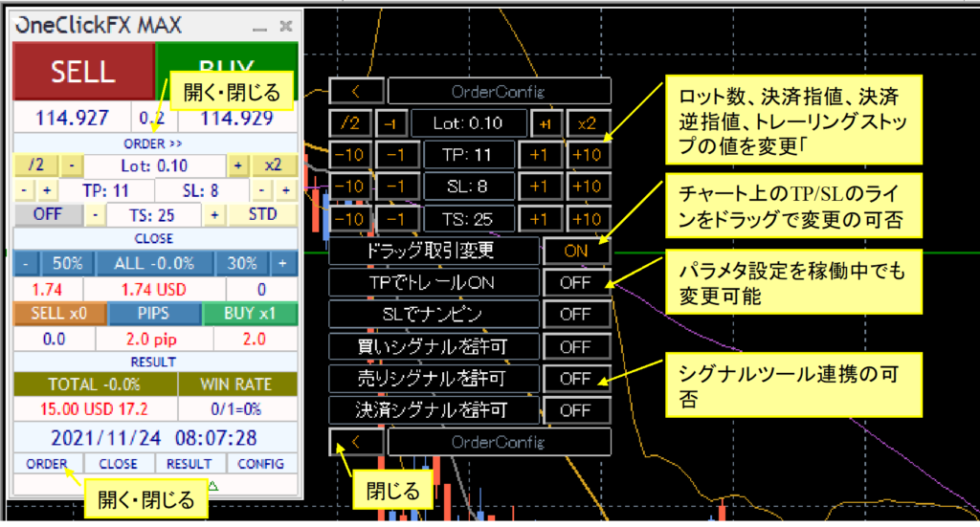
Task: Decrease lot with -1 in OrderConfig
Action: 391,123
